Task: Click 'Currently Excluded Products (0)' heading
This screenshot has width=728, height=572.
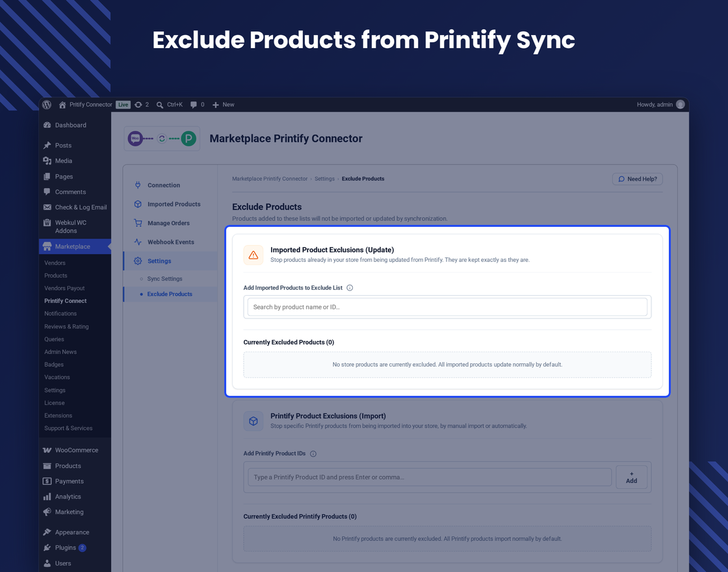Action: 289,342
